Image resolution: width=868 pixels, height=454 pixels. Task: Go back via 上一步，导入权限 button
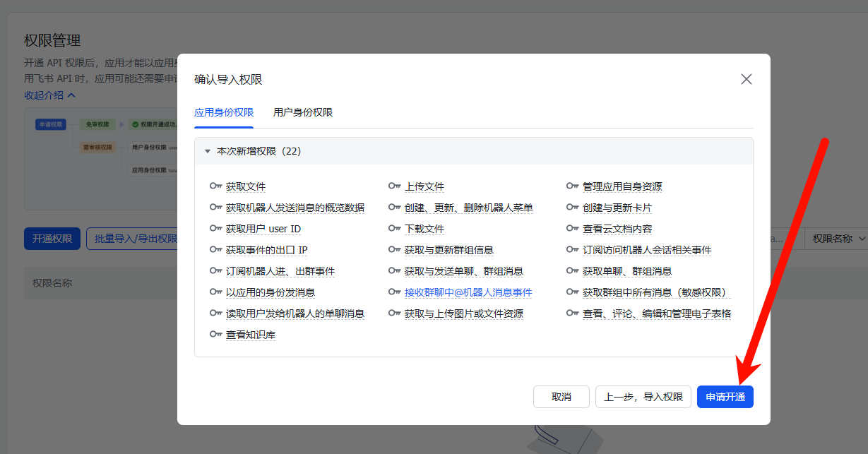643,397
